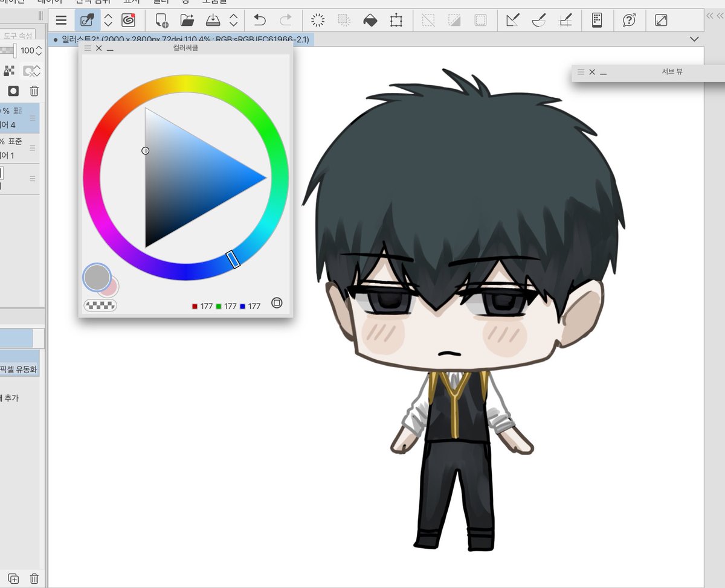Click the double-chevron collapse arrows right of the command bar

(x=715, y=16)
